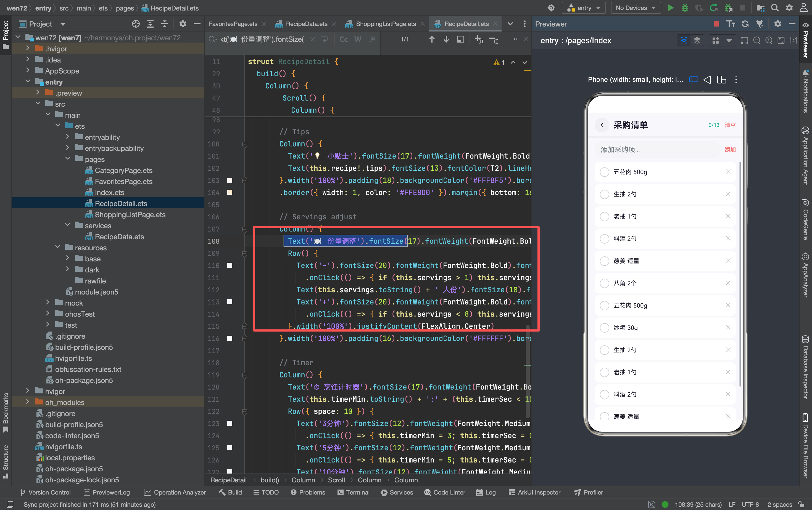The image size is (812, 510).
Task: Open the Code Linter tool window
Action: pos(445,492)
